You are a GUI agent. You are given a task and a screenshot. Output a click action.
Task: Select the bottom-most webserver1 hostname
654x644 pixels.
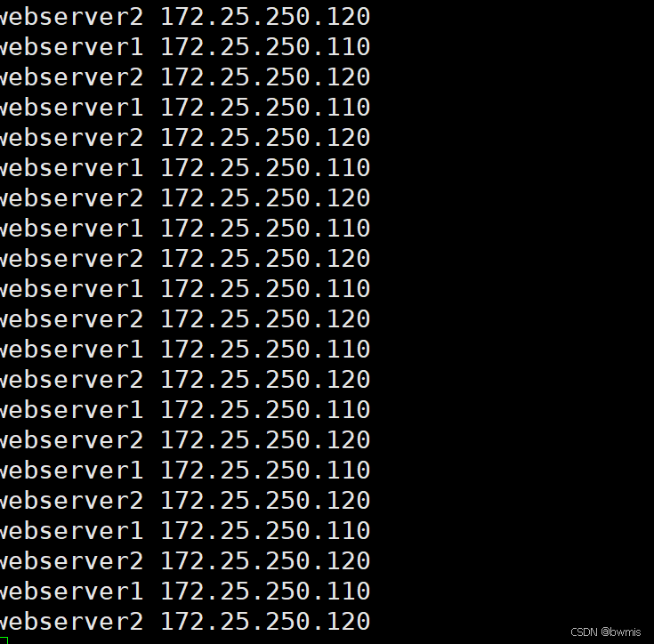71,592
